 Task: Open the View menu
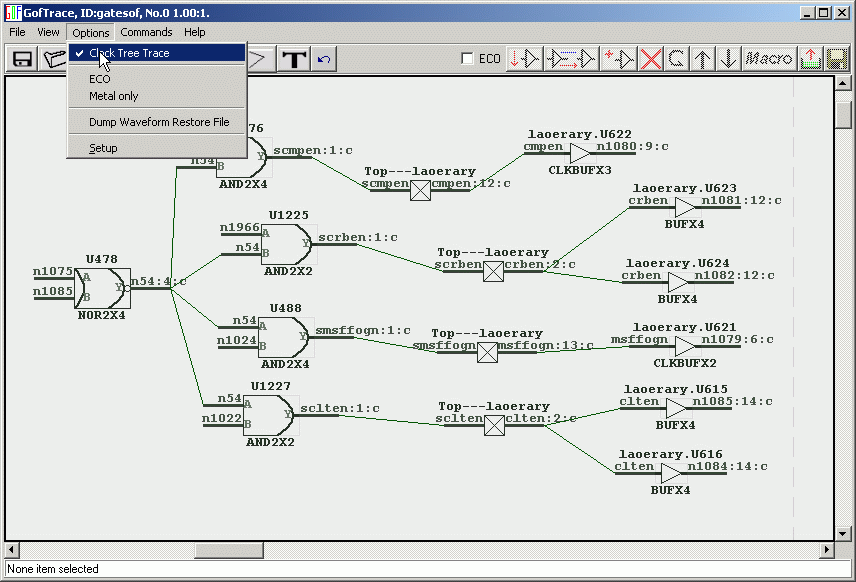click(x=48, y=31)
